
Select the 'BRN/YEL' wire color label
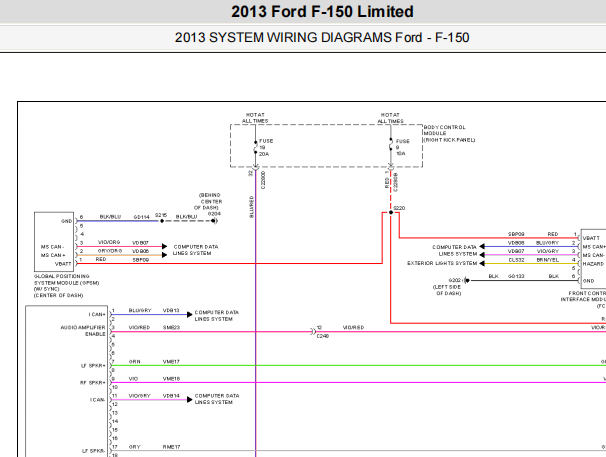tap(548, 260)
